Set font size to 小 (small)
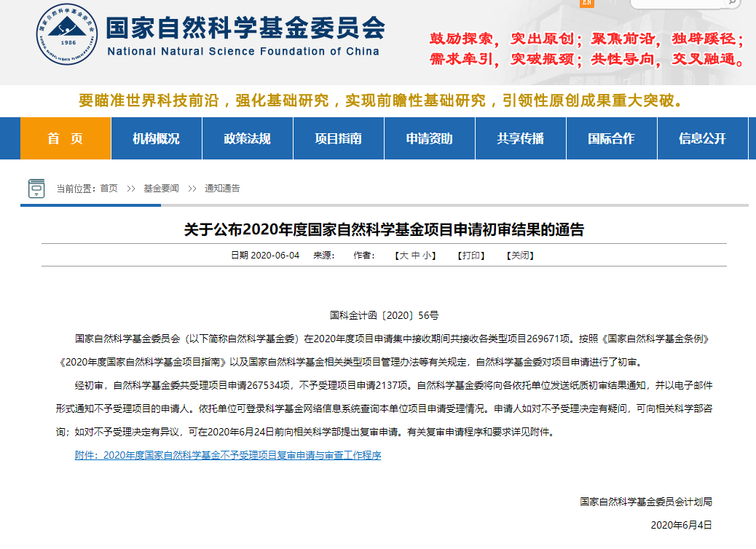 [428, 256]
